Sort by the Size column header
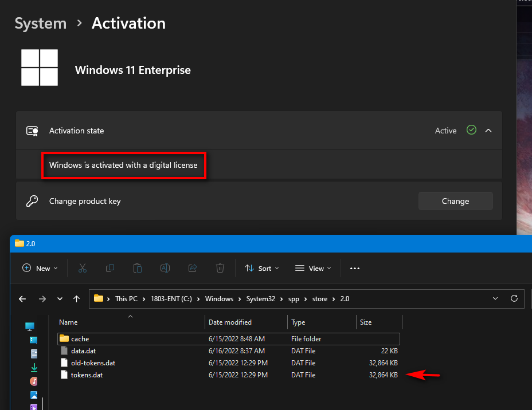 [x=366, y=322]
